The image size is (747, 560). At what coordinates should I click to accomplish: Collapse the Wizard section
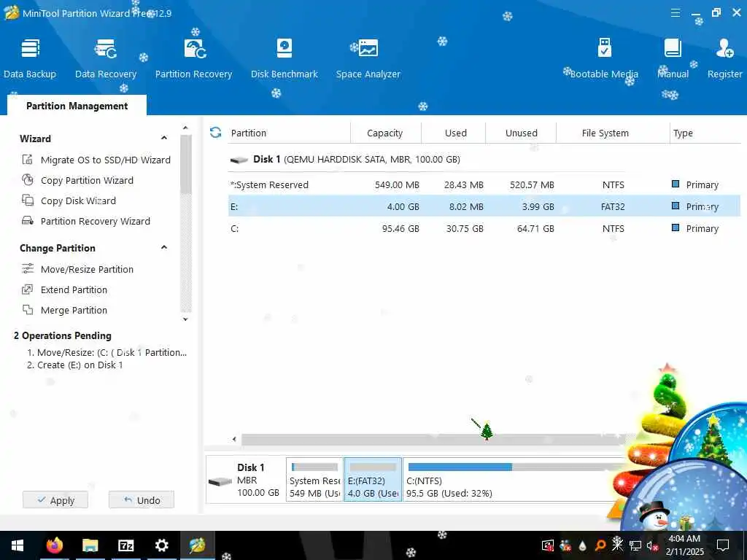pos(164,138)
